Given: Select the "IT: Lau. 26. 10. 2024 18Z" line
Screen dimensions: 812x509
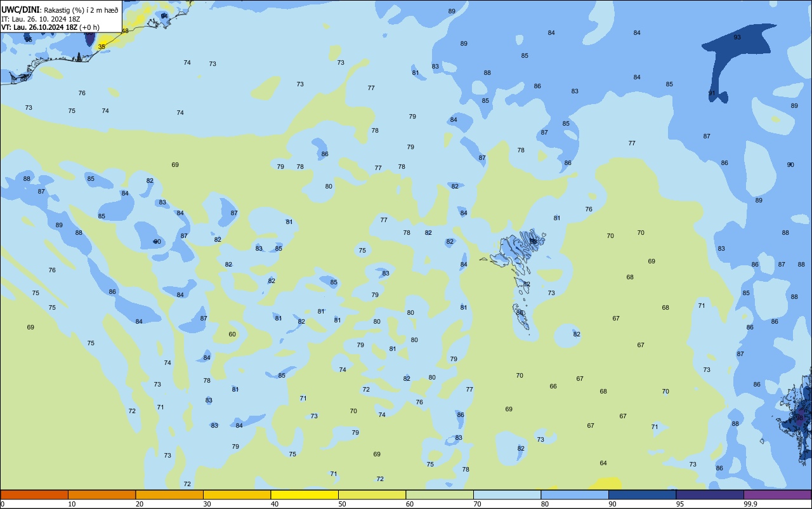Looking at the screenshot, I should click(41, 19).
